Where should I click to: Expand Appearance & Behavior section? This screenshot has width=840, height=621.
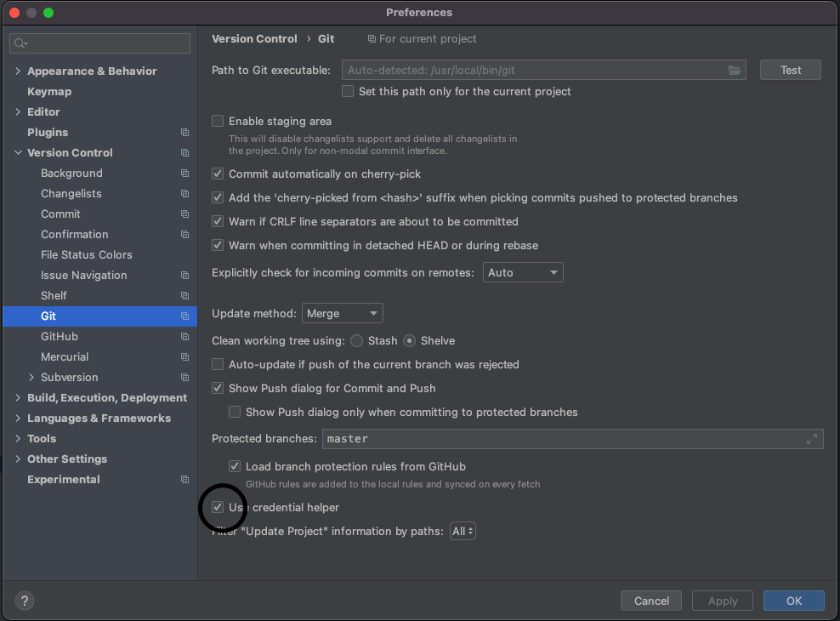point(18,71)
